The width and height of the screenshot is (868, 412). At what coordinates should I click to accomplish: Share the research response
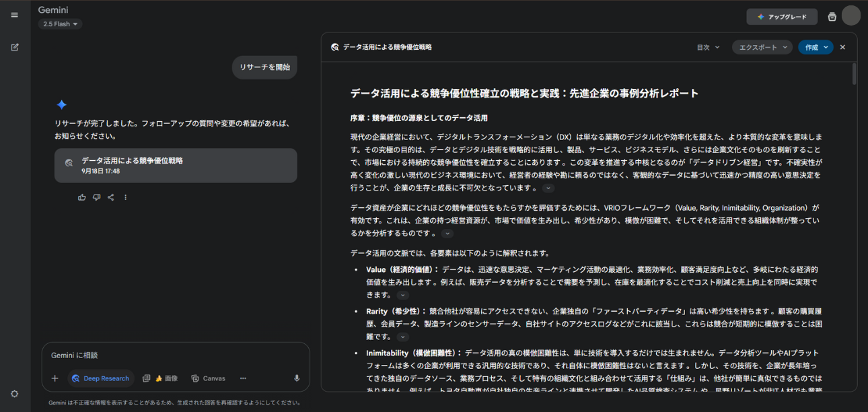click(110, 197)
